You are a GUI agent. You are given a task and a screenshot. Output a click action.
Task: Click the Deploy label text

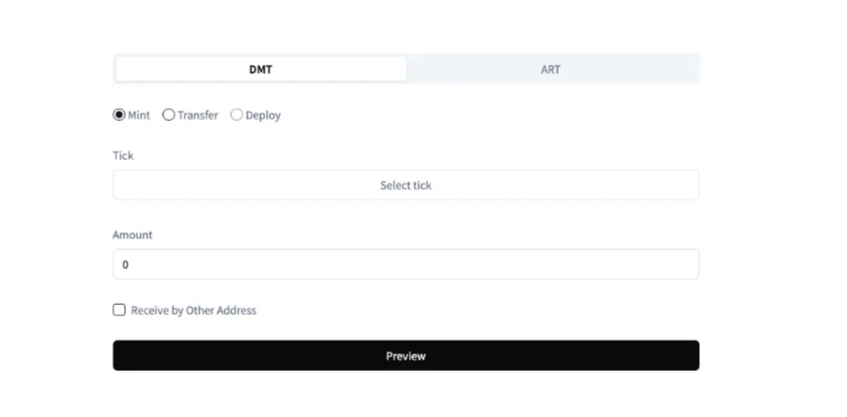(x=263, y=115)
